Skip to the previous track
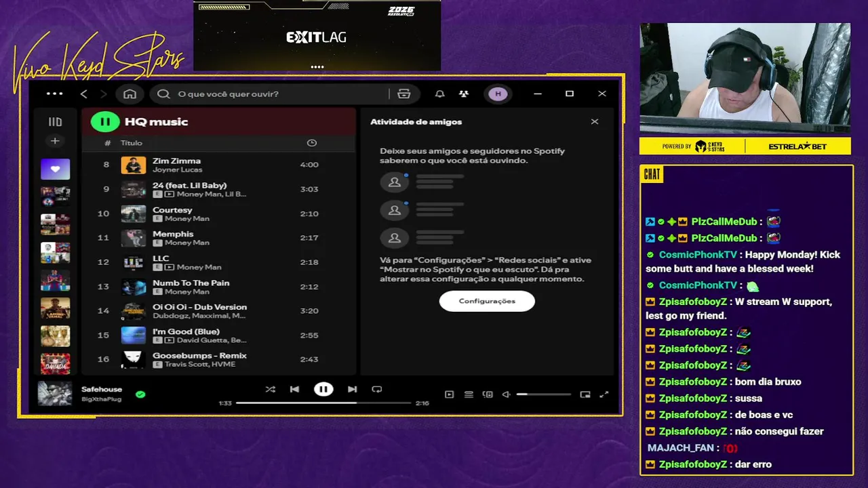 [294, 389]
